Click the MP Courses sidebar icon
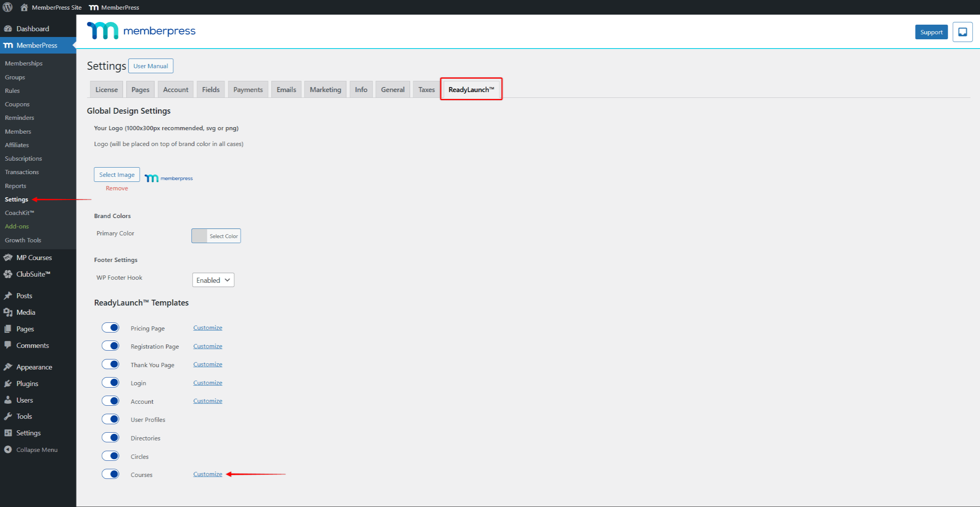 pyautogui.click(x=8, y=257)
